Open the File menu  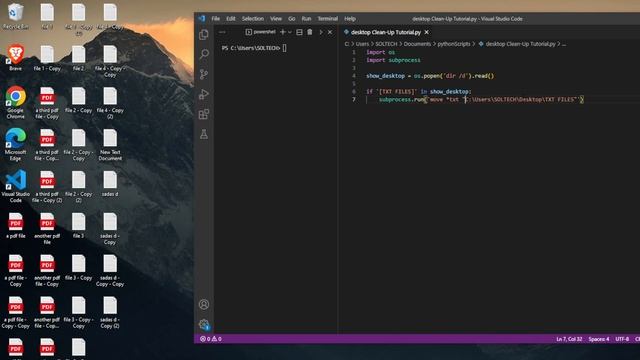coord(216,19)
